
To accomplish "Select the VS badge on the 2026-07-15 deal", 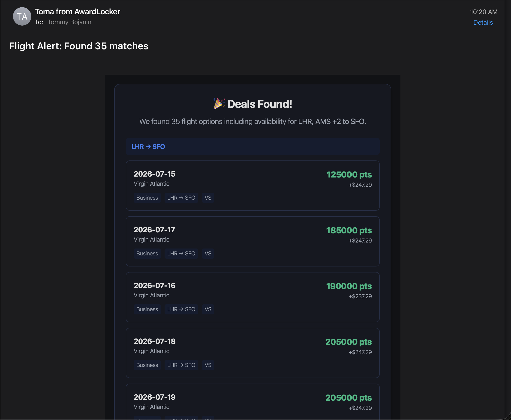I will click(x=208, y=198).
